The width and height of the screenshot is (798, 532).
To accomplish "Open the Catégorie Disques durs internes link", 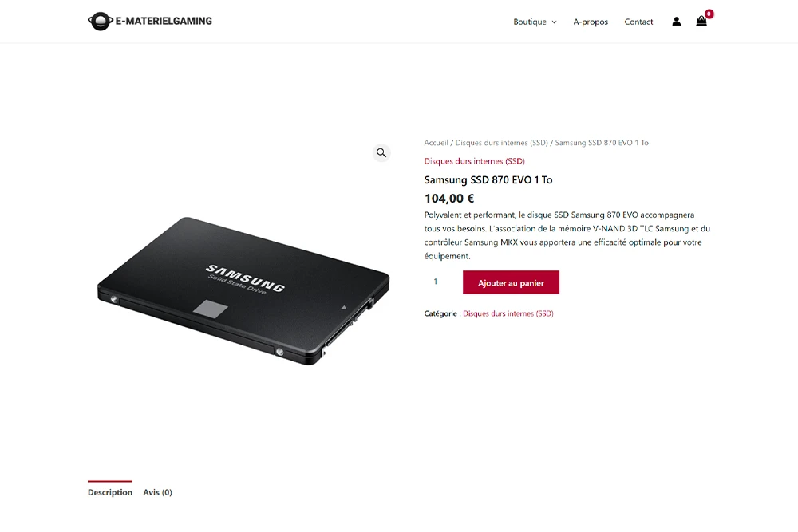I will pyautogui.click(x=508, y=313).
